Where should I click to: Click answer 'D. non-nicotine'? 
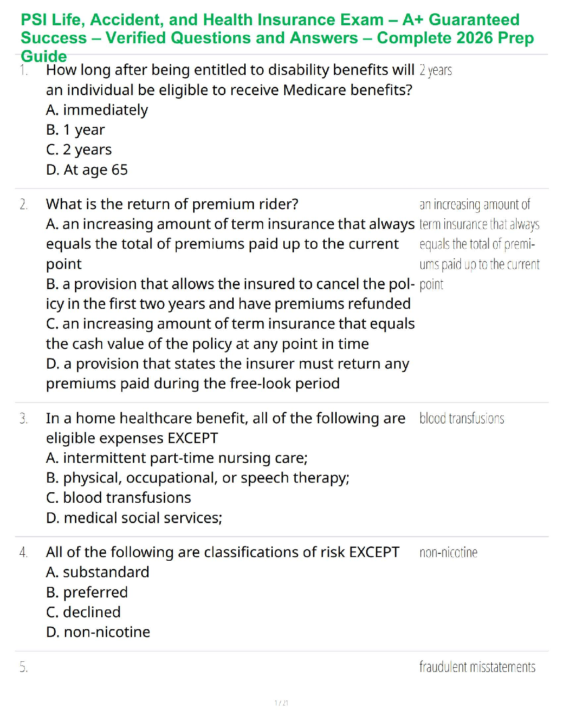coord(98,632)
